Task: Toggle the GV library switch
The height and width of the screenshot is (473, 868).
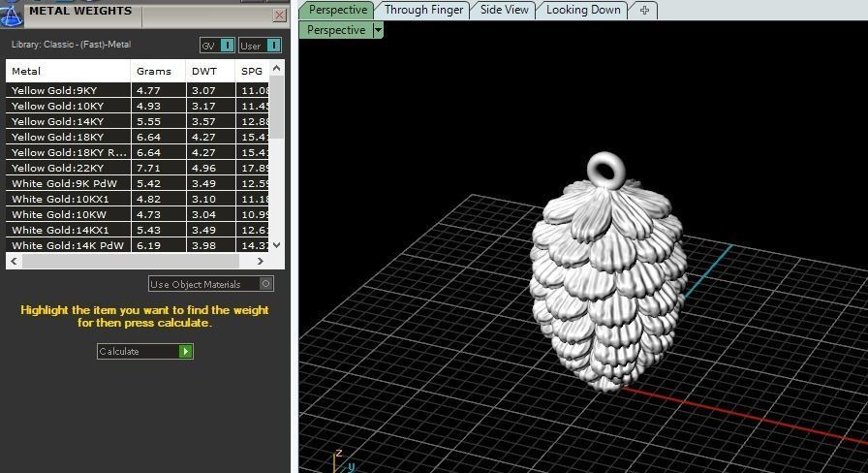Action: point(217,46)
